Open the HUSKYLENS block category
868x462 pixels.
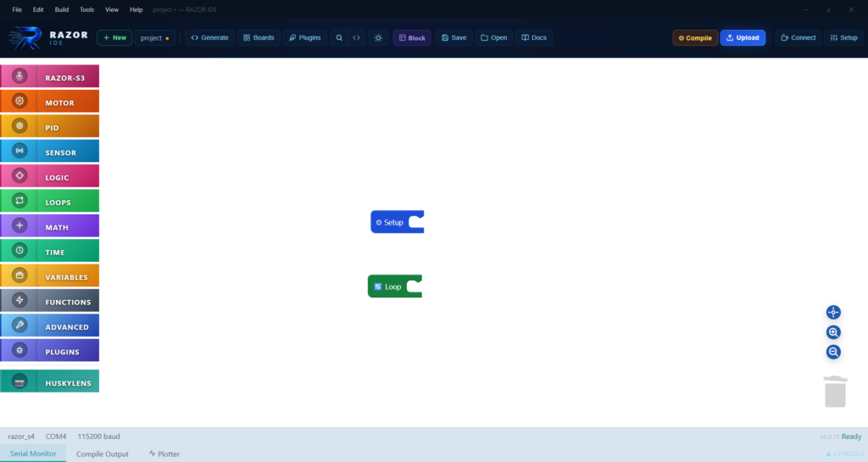click(50, 381)
